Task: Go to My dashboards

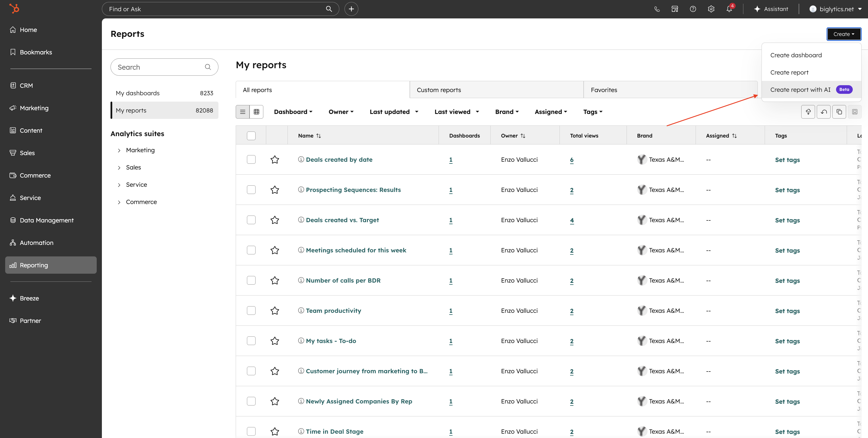Action: [164, 93]
